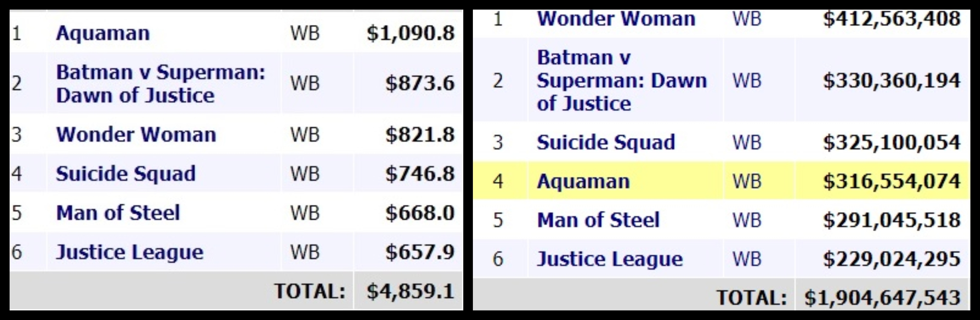980x320 pixels.
Task: Open the Wonder Woman link beside $821.8
Action: 136,135
